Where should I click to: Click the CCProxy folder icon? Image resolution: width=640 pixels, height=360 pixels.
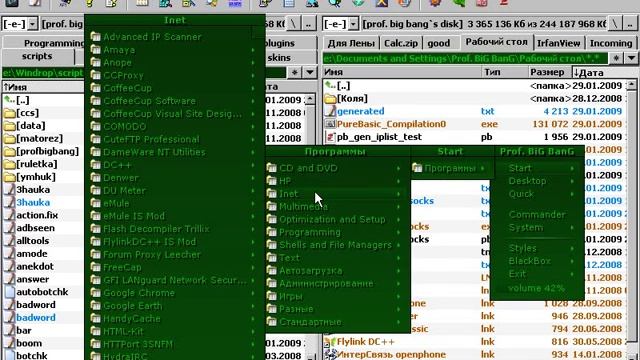pyautogui.click(x=96, y=75)
